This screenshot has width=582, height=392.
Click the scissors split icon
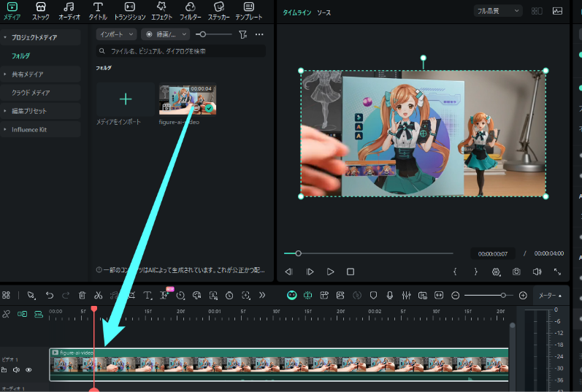99,296
